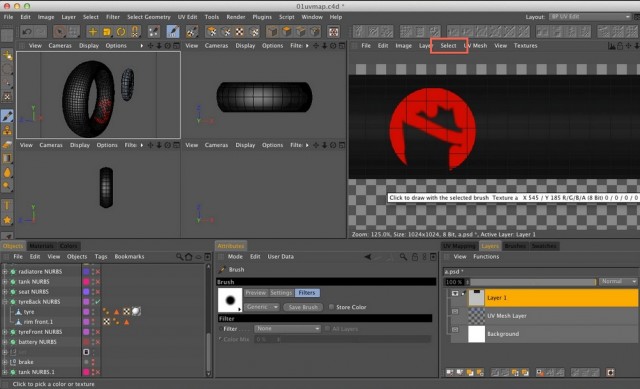Adjust the layer opacity slider
640x389 pixels.
pos(533,282)
